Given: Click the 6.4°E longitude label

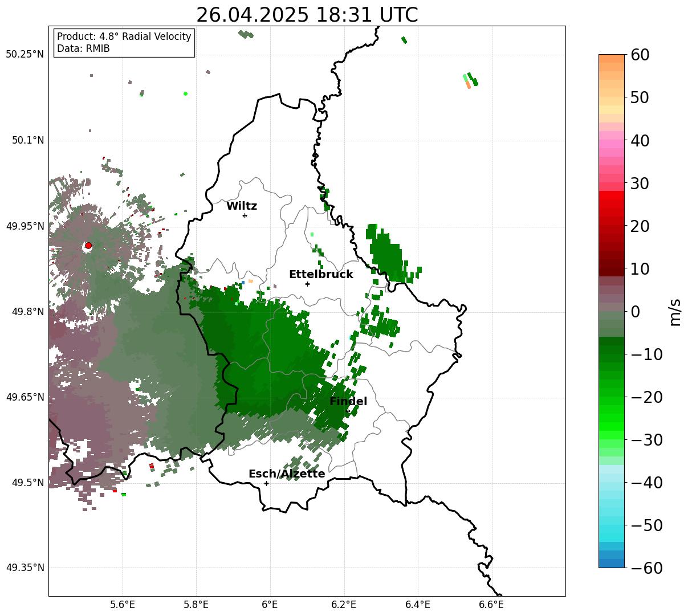Looking at the screenshot, I should pos(418,605).
